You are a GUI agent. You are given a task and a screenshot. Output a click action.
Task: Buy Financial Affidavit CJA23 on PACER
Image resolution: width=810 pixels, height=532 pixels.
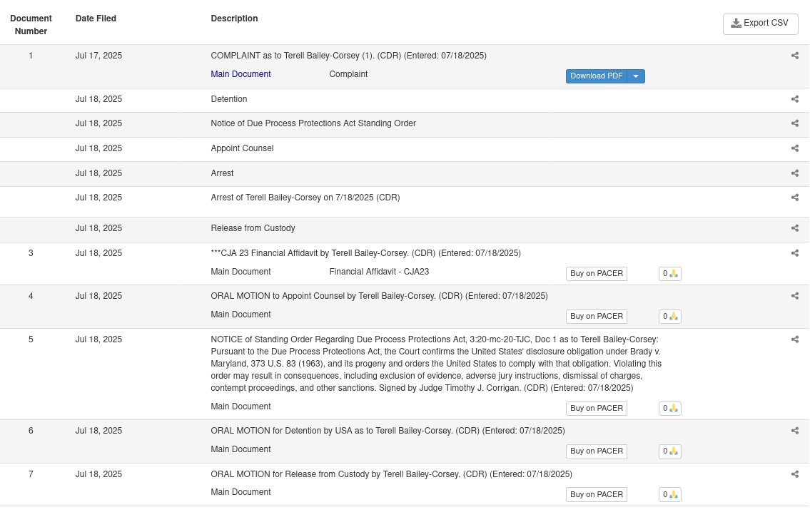(596, 273)
